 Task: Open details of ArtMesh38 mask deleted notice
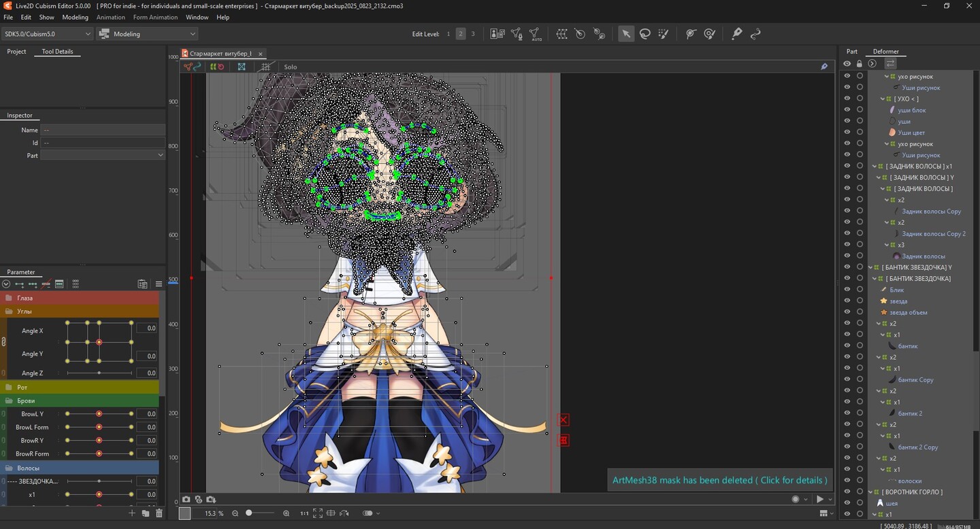coord(720,480)
